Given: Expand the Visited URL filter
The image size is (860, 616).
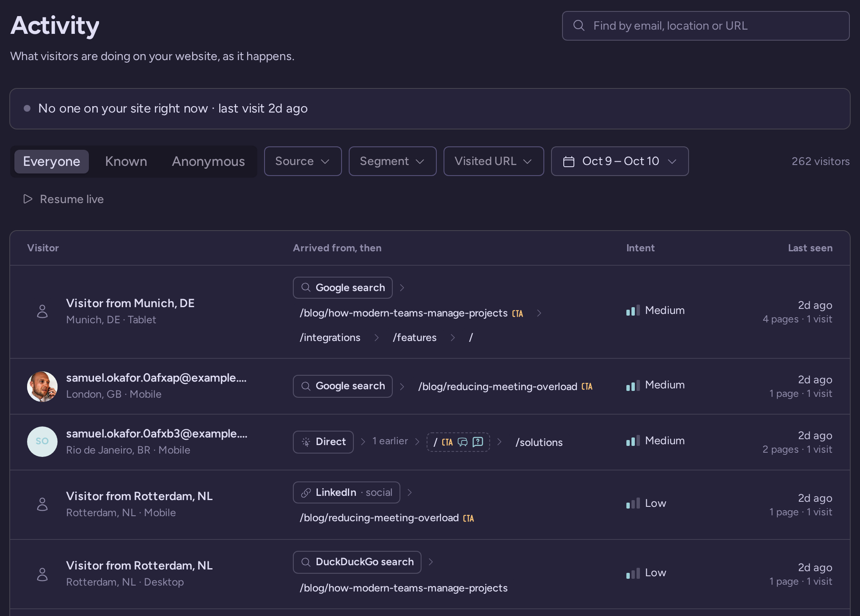Looking at the screenshot, I should [x=493, y=161].
